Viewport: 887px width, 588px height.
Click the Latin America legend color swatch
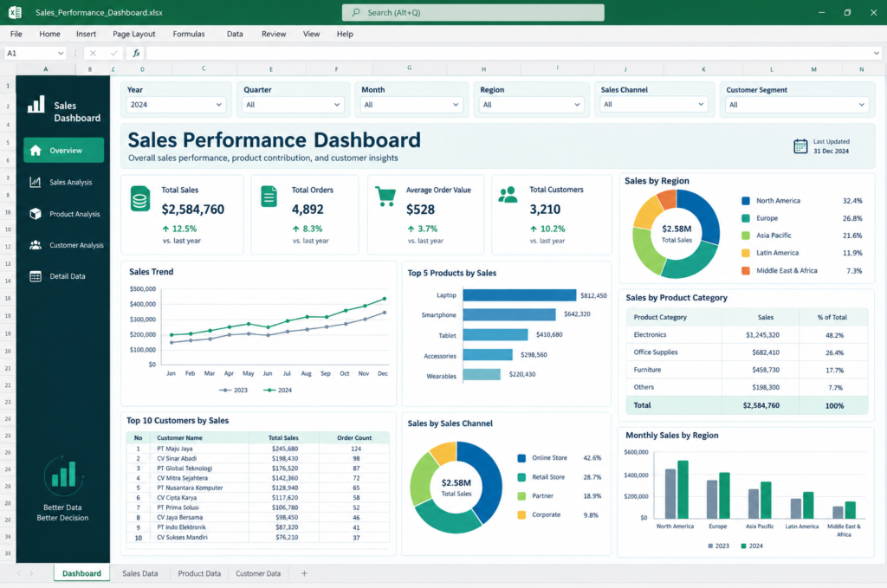pyautogui.click(x=746, y=253)
